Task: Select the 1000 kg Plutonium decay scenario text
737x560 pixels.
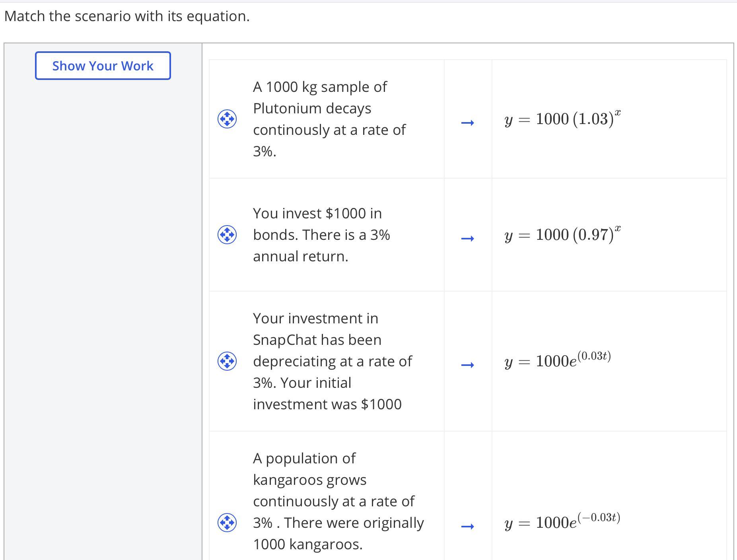Action: pyautogui.click(x=329, y=119)
